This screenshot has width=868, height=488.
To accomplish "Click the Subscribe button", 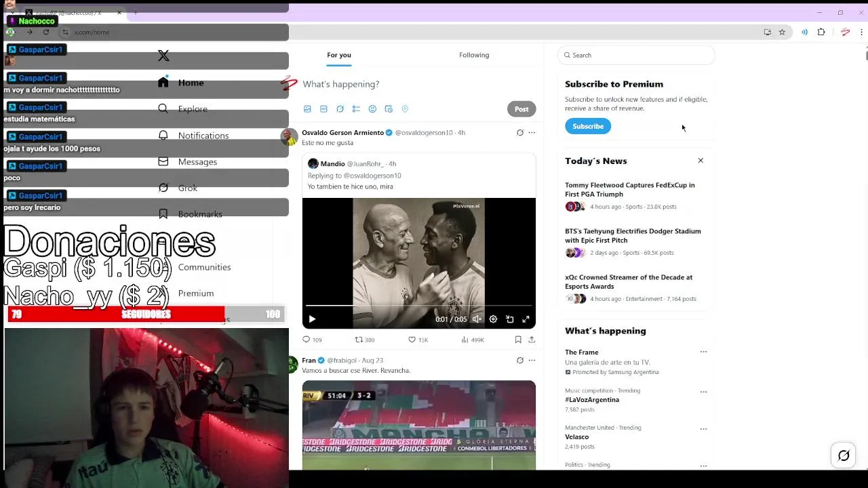I will point(588,126).
